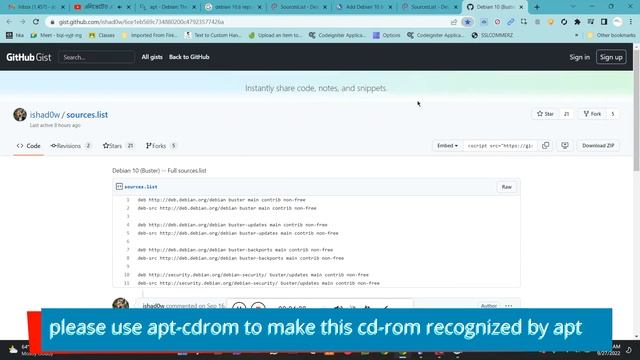Click the Sign in link
The width and height of the screenshot is (640, 360).
pos(580,57)
